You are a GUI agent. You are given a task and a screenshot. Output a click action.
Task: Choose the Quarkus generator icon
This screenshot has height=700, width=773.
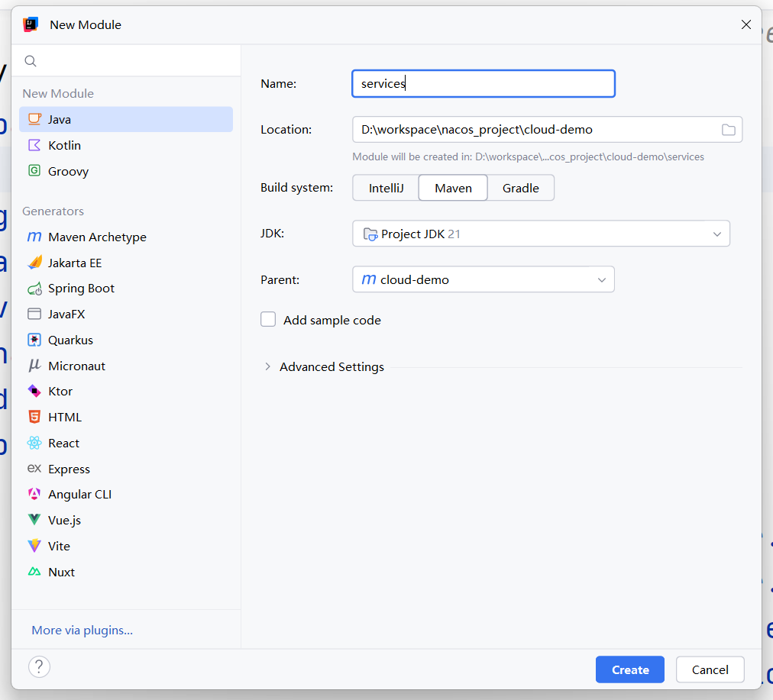(34, 340)
